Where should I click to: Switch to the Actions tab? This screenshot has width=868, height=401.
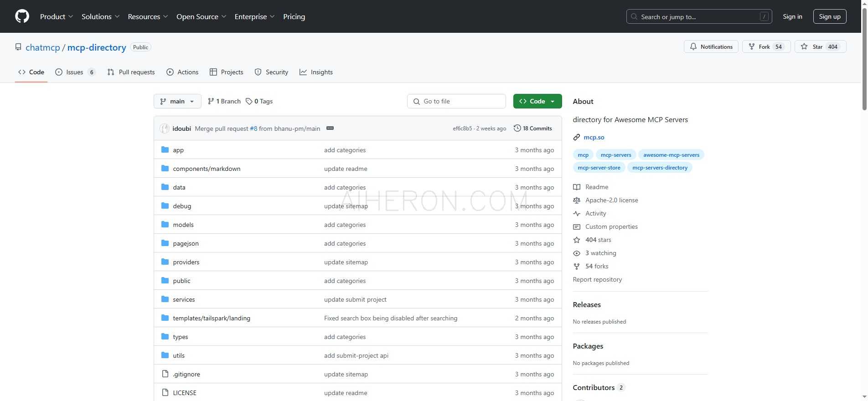(182, 72)
